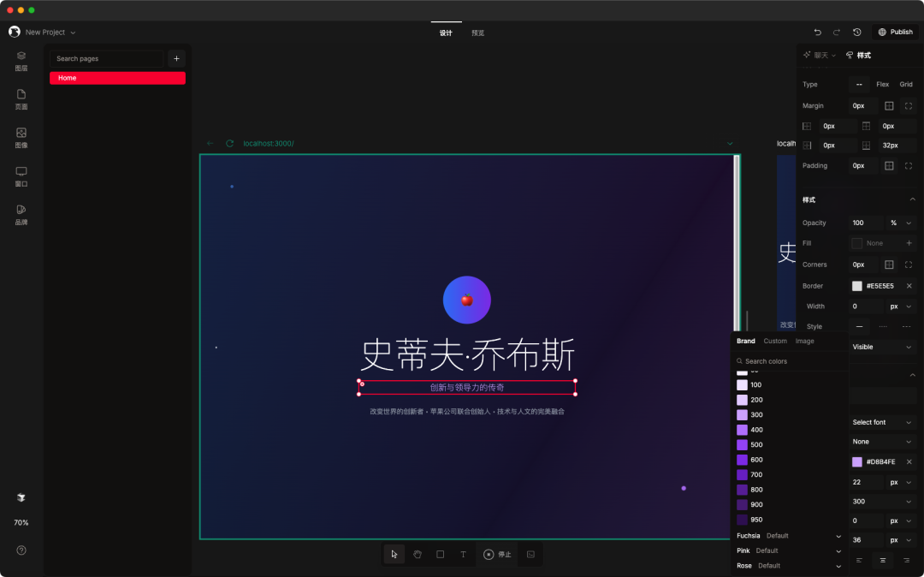Open the 图层 layers panel icon
The image size is (924, 577).
click(x=21, y=61)
